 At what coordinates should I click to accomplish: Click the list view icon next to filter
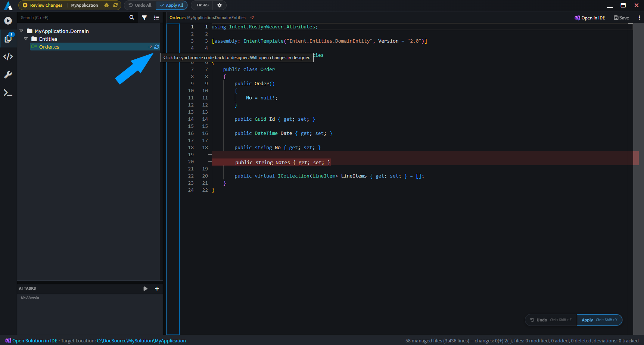pos(157,18)
